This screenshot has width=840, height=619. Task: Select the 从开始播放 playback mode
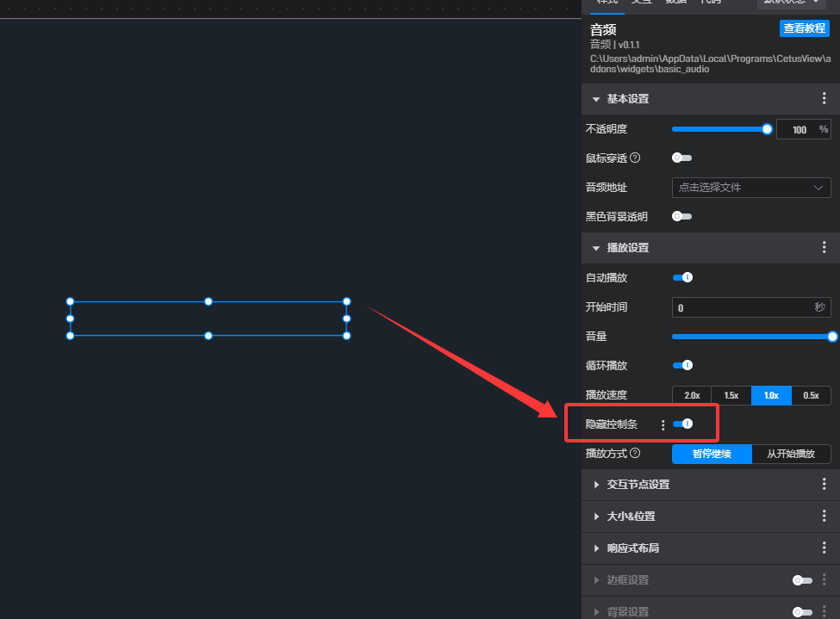point(791,454)
